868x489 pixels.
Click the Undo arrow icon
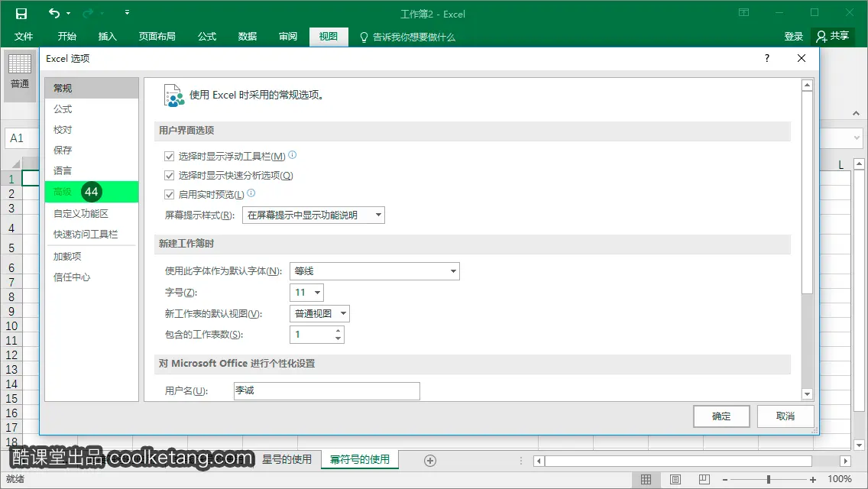click(x=53, y=13)
